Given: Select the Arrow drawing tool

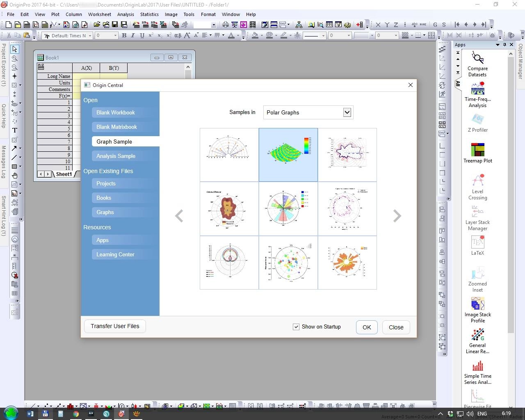Looking at the screenshot, I should click(14, 148).
